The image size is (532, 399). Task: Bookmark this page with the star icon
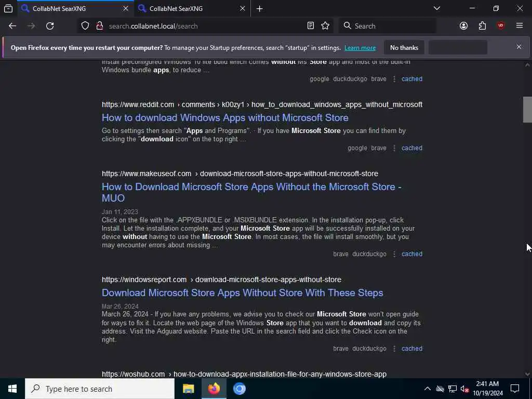coord(325,26)
